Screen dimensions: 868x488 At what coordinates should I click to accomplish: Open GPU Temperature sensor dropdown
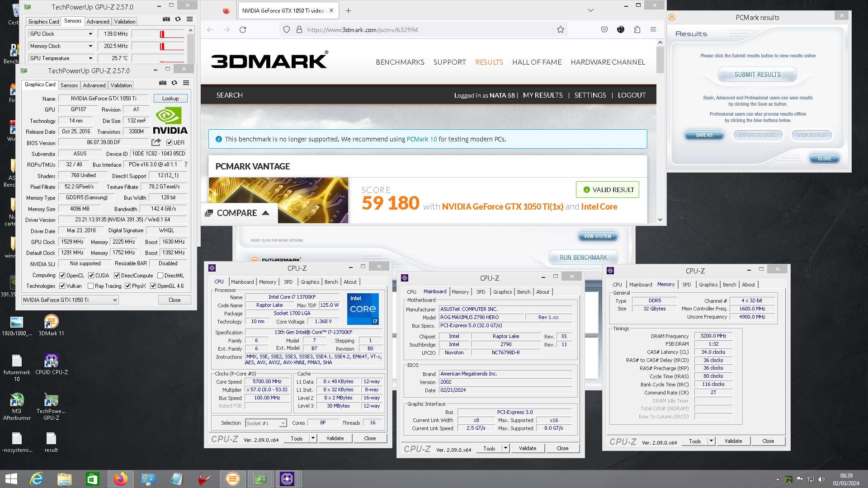tap(90, 58)
